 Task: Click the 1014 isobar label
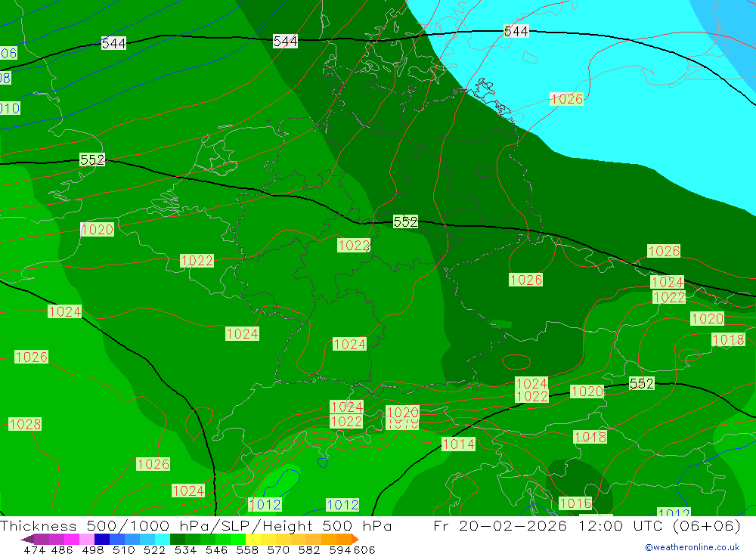coord(458,444)
